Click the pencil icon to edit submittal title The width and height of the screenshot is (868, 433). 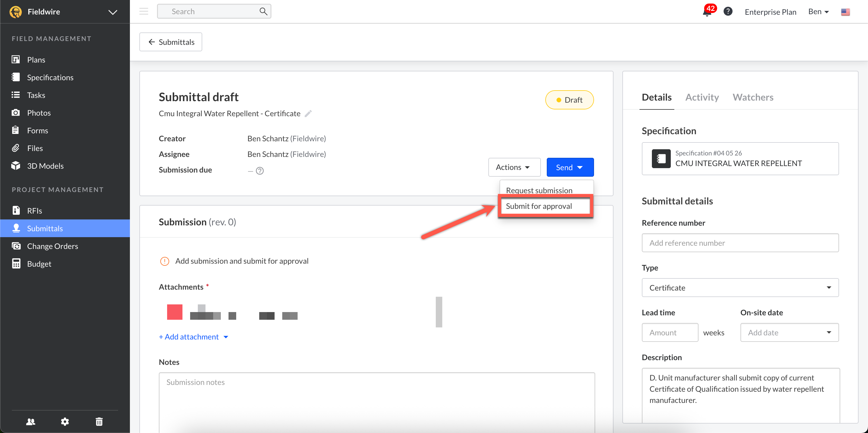308,114
